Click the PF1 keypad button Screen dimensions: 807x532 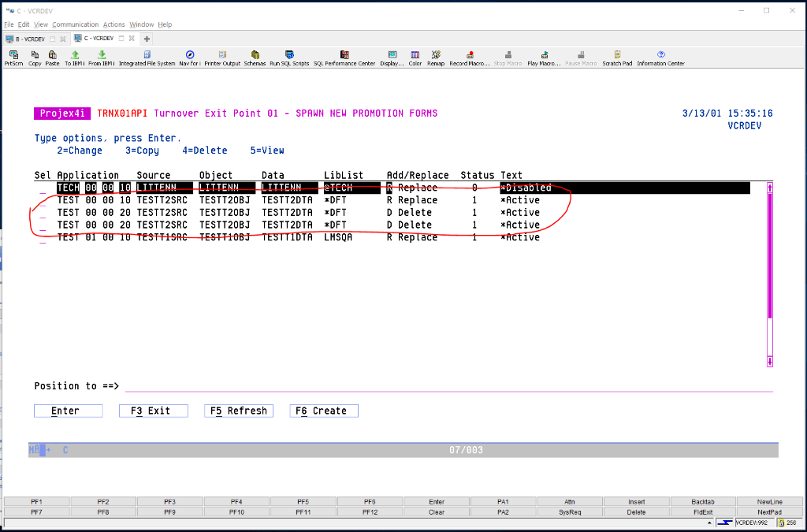36,501
